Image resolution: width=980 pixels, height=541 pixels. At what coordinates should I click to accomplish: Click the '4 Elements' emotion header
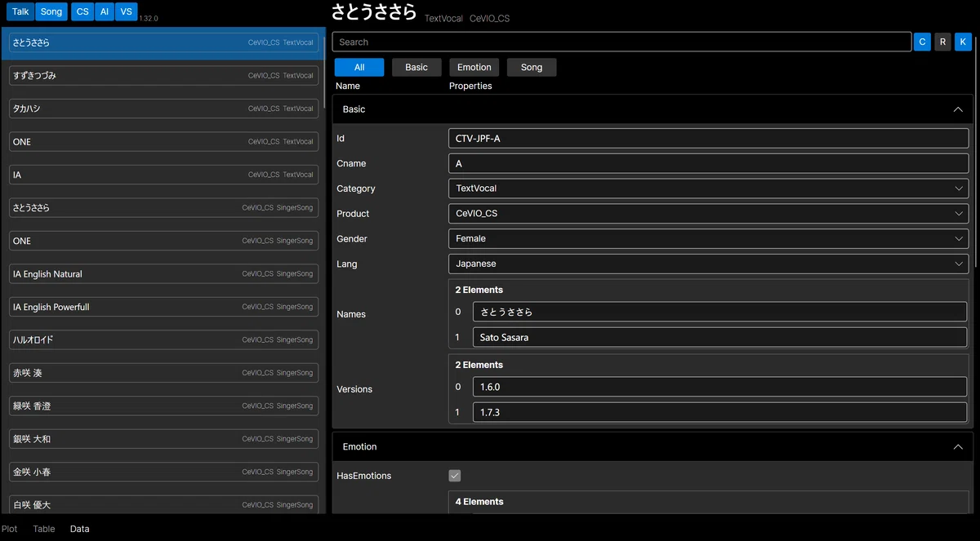tap(479, 502)
